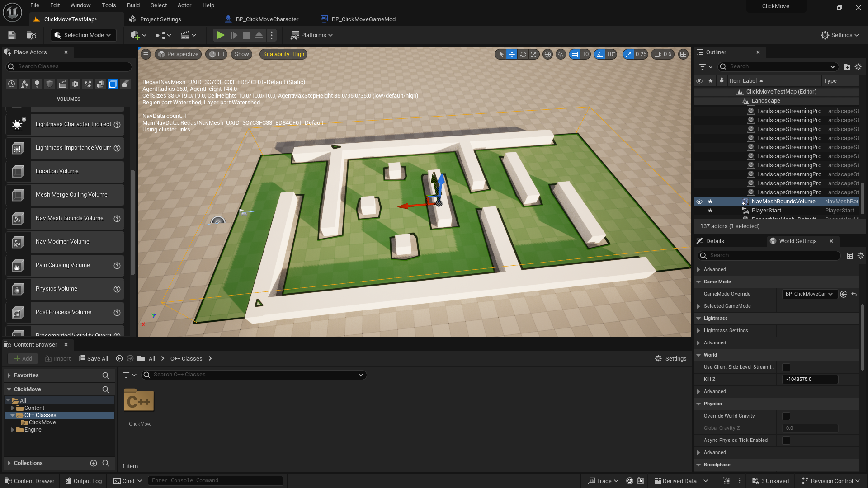
Task: Click the Save current level icon
Action: tap(12, 35)
